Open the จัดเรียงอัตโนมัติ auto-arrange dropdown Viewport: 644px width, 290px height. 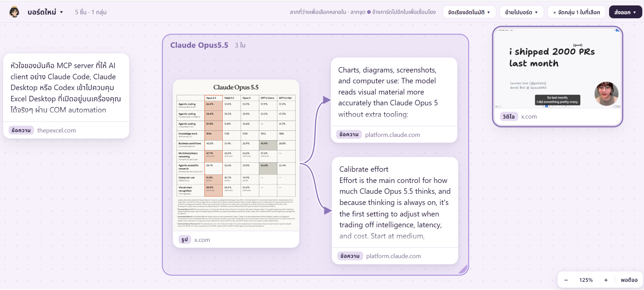point(469,12)
